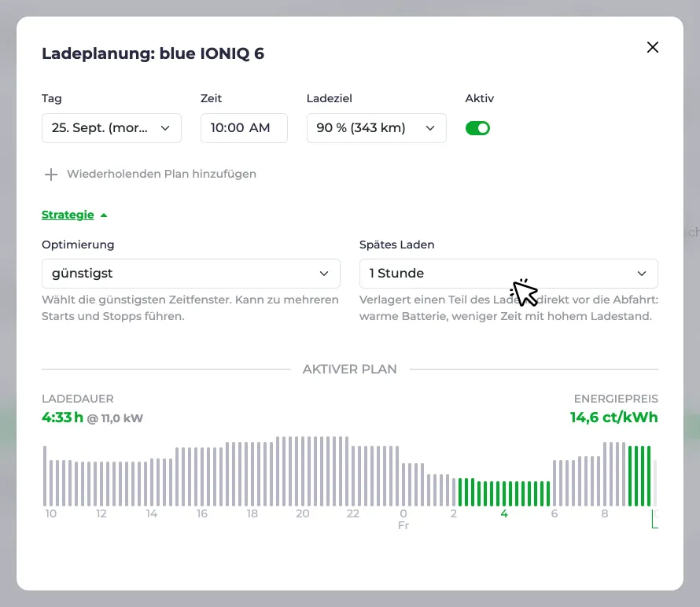The height and width of the screenshot is (607, 700).
Task: Collapse the Strategie section link
Action: [68, 215]
